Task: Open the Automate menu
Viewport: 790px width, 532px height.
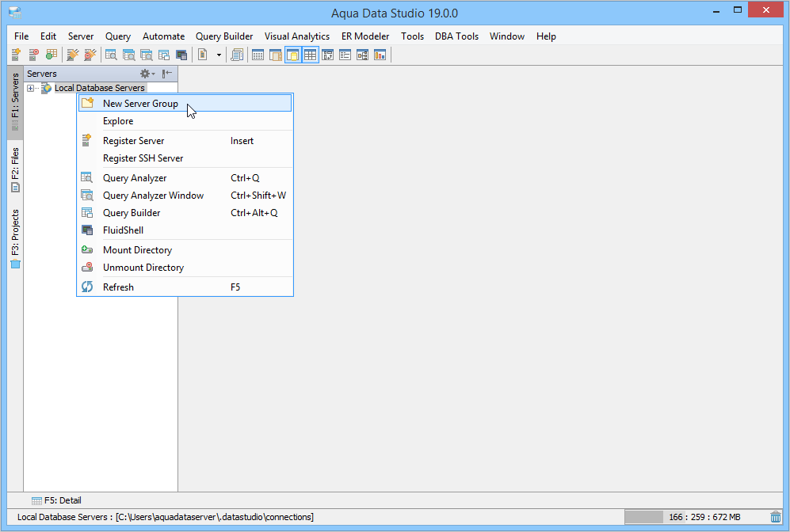Action: click(164, 36)
